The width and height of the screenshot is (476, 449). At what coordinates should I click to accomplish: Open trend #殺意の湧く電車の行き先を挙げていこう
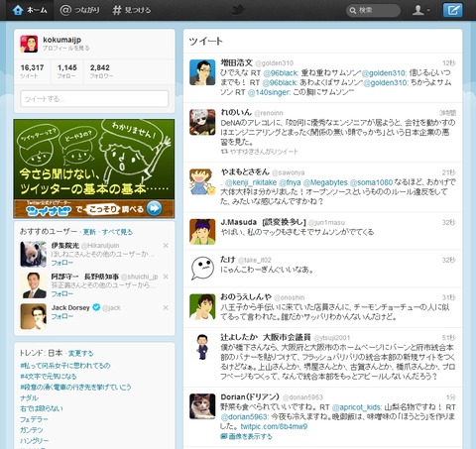pyautogui.click(x=75, y=387)
